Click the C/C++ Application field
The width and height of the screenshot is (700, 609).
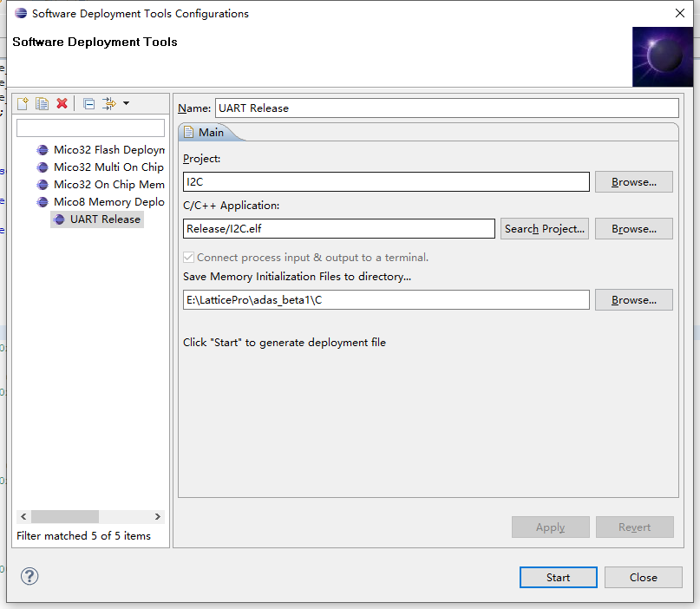[339, 229]
